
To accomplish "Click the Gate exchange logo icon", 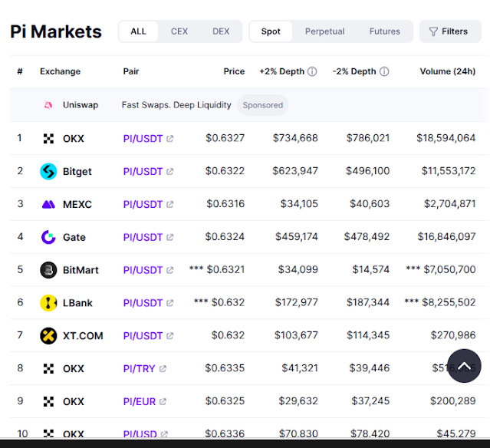I will [48, 237].
